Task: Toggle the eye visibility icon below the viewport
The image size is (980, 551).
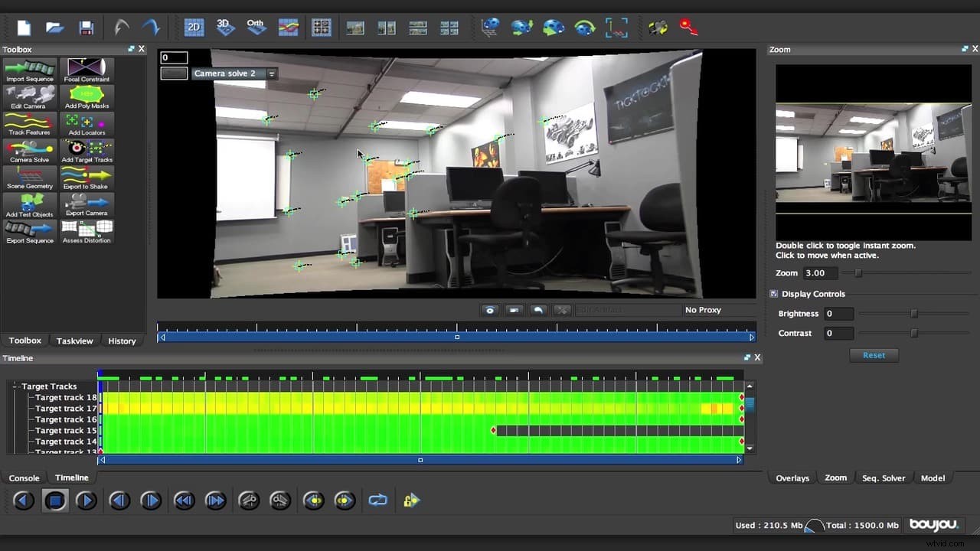Action: click(x=490, y=310)
